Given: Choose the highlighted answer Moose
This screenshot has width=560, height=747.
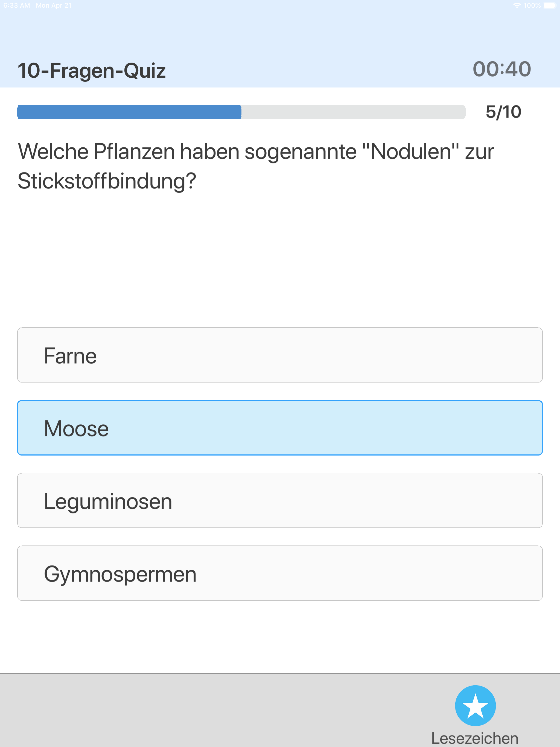Looking at the screenshot, I should point(280,428).
